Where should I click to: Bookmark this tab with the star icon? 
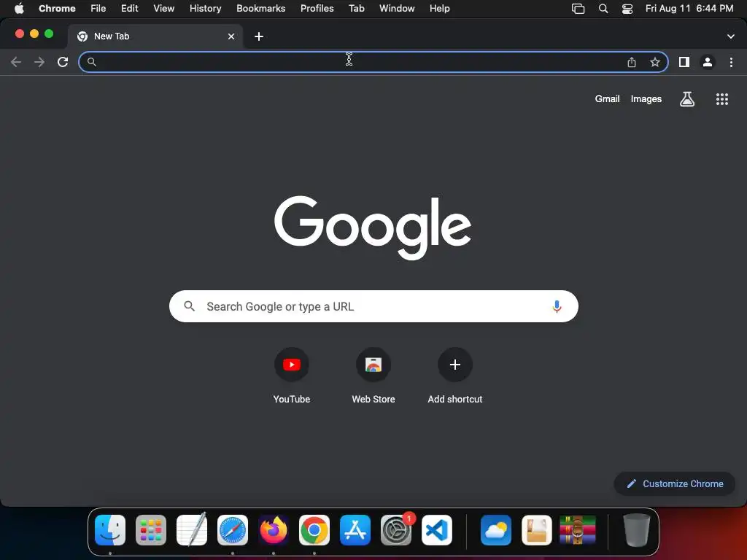pyautogui.click(x=655, y=62)
